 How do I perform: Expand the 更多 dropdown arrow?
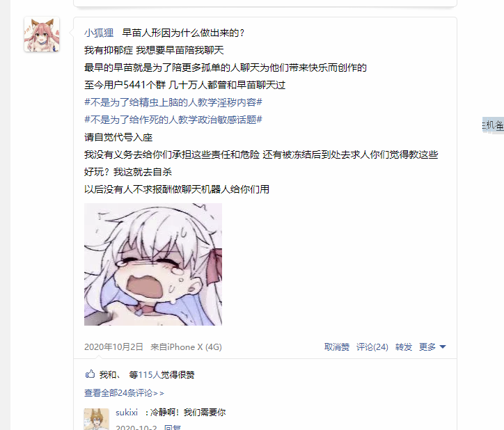(x=443, y=347)
